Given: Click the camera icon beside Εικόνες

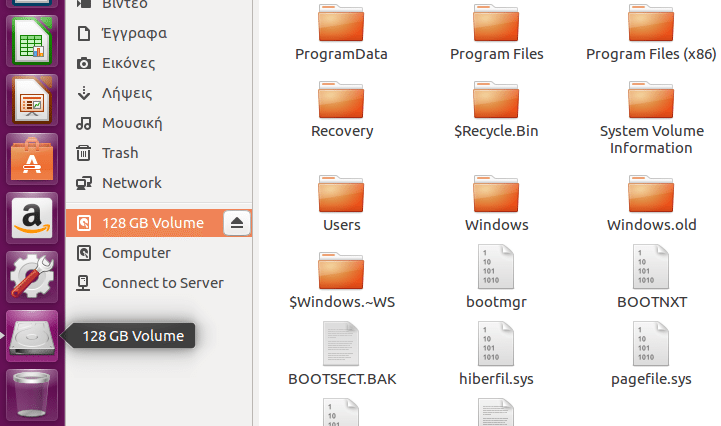Looking at the screenshot, I should tap(84, 63).
